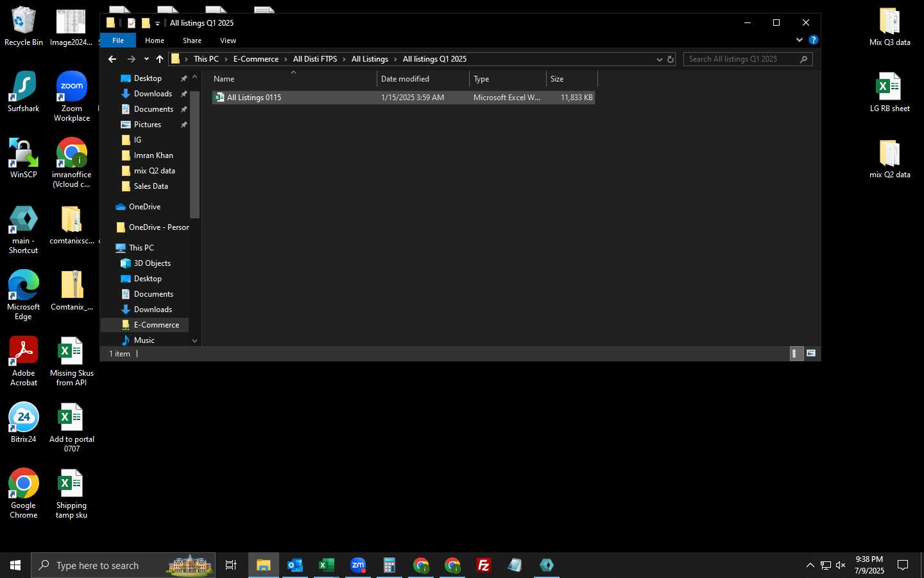This screenshot has height=578, width=924.
Task: Open the Calculator from the taskbar
Action: 389,565
